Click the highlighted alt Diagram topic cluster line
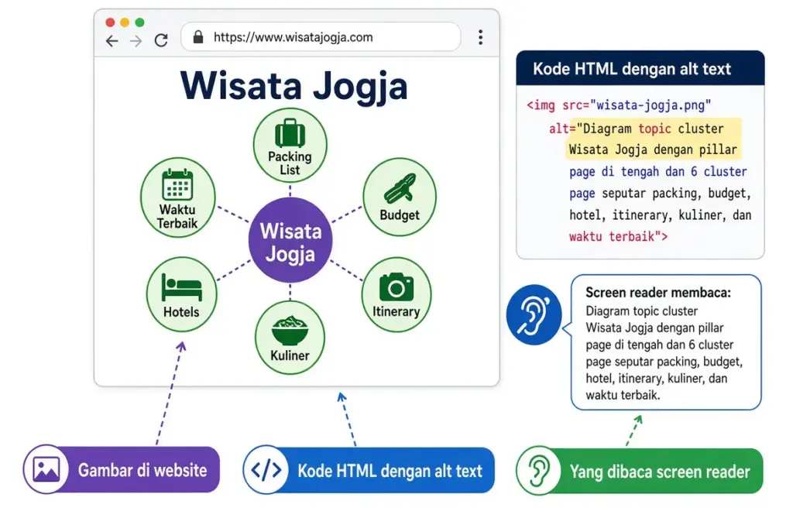This screenshot has height=532, width=793. click(637, 129)
